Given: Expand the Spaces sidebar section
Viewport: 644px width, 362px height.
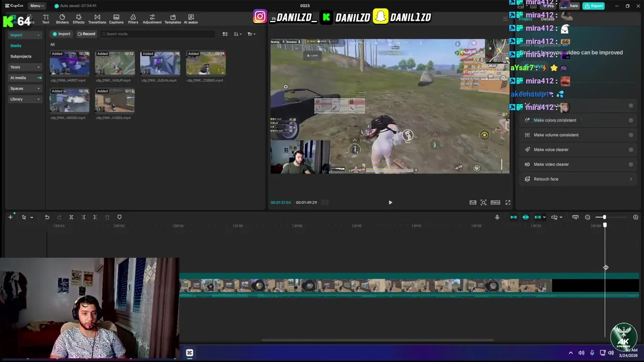Looking at the screenshot, I should (25, 88).
